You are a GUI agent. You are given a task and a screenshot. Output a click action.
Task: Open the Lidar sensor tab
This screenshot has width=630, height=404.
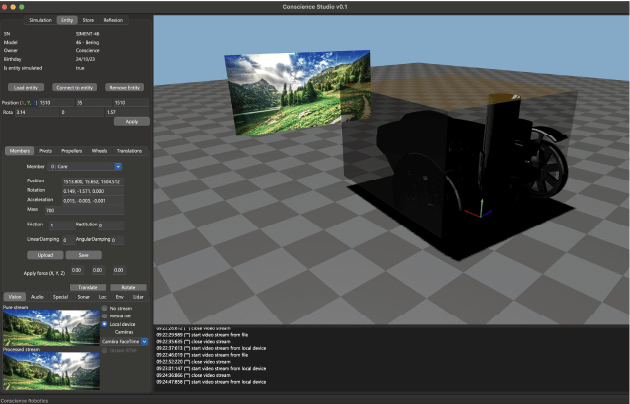138,297
